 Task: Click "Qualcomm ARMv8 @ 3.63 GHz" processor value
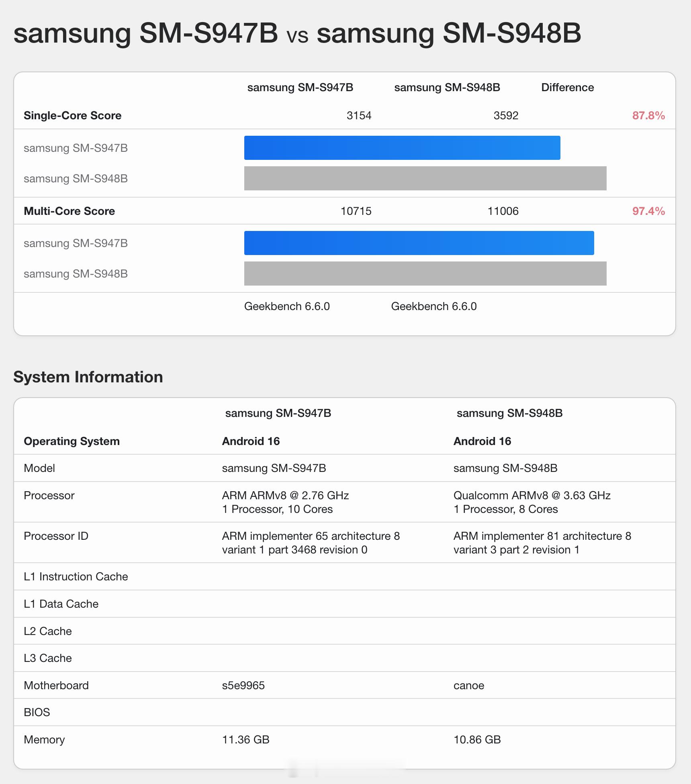[532, 496]
